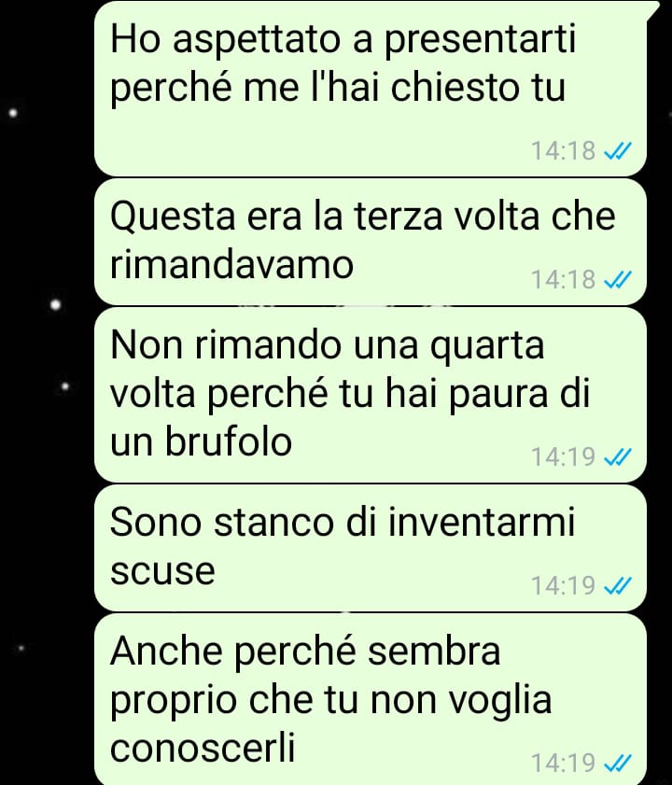The image size is (672, 785).
Task: Tap the word 'rimandavamo' in the second message
Action: [231, 265]
